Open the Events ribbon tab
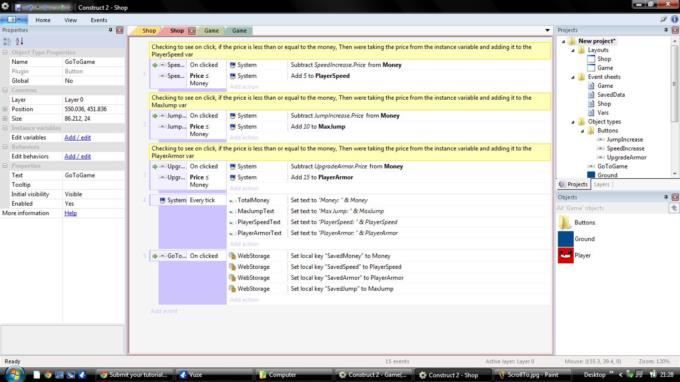 99,20
